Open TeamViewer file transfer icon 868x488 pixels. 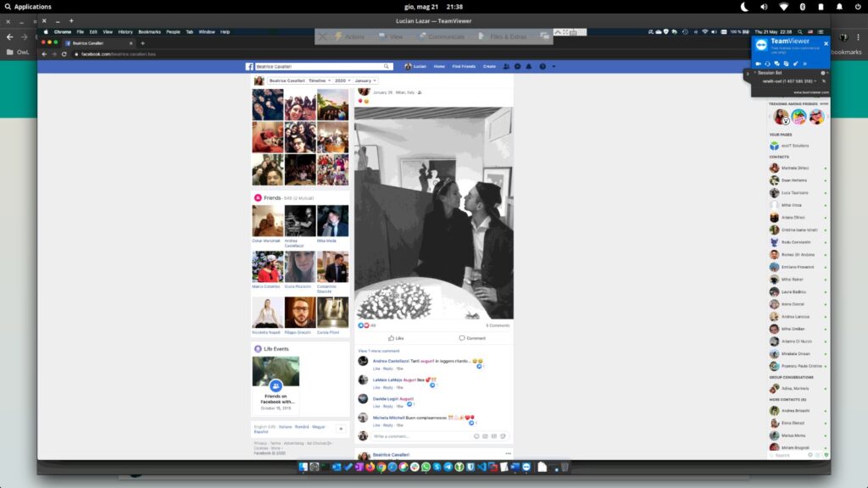point(786,64)
